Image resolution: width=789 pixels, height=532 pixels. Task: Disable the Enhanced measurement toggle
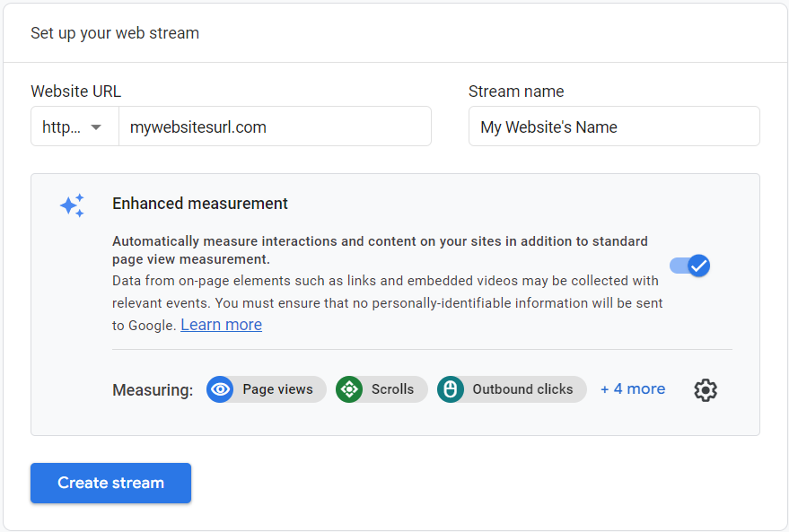pyautogui.click(x=690, y=266)
